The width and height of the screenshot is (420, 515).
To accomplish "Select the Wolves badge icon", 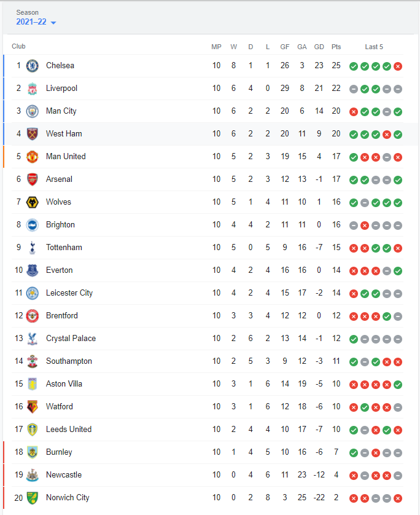I will [x=32, y=202].
